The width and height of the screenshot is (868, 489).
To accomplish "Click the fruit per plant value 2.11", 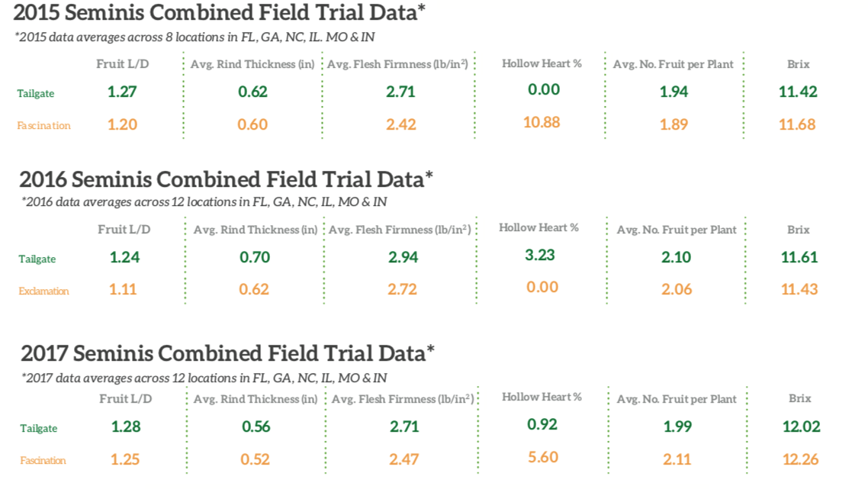I will click(x=677, y=459).
